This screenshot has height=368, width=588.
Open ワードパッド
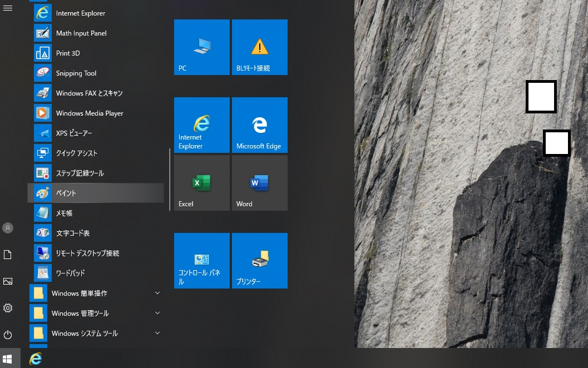pos(96,273)
